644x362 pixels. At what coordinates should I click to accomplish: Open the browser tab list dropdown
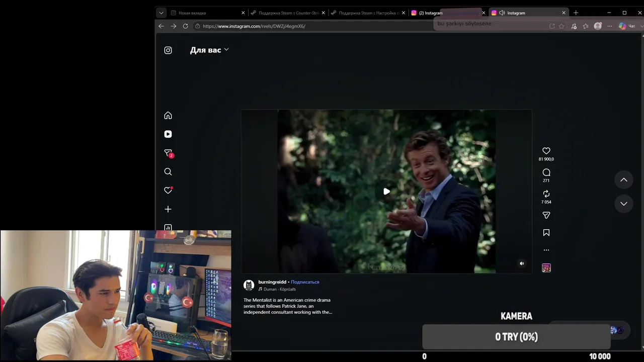[161, 13]
